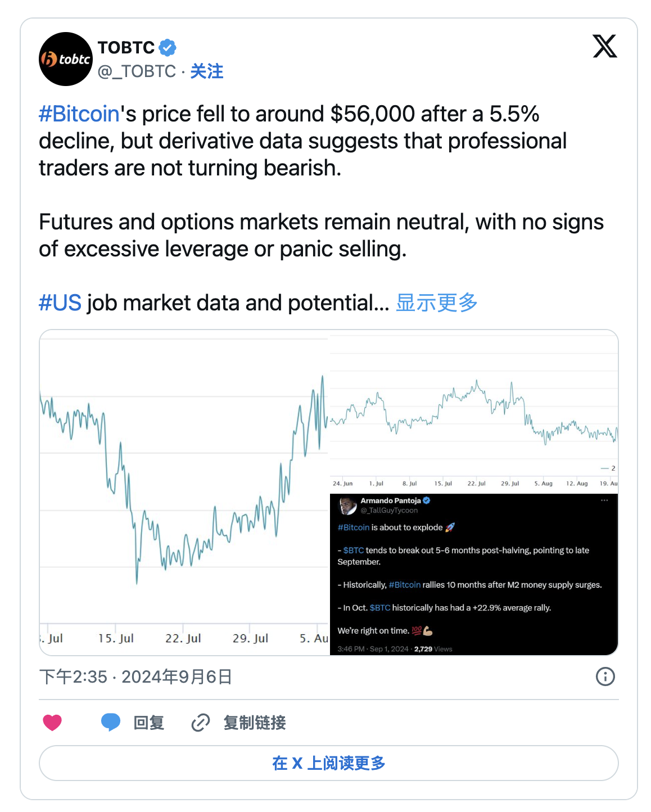Click the 复制链接 copy link label
Viewport: 651px width, 812px height.
tap(255, 723)
